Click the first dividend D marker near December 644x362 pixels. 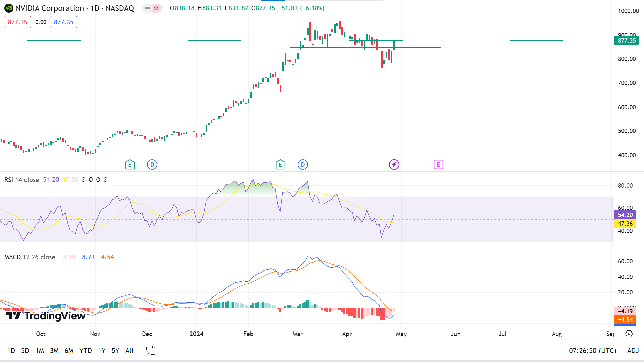(152, 165)
